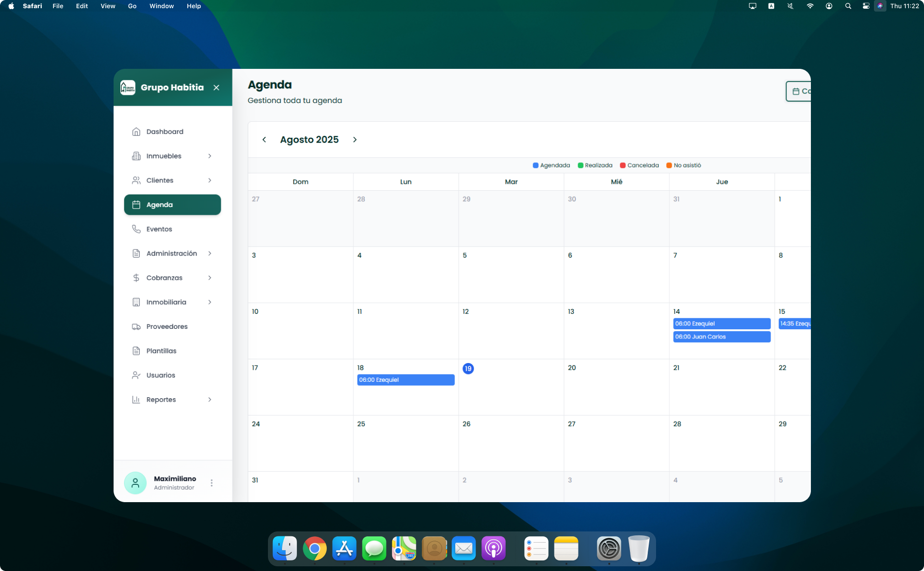Expand the Cobranzas section

[x=210, y=278]
